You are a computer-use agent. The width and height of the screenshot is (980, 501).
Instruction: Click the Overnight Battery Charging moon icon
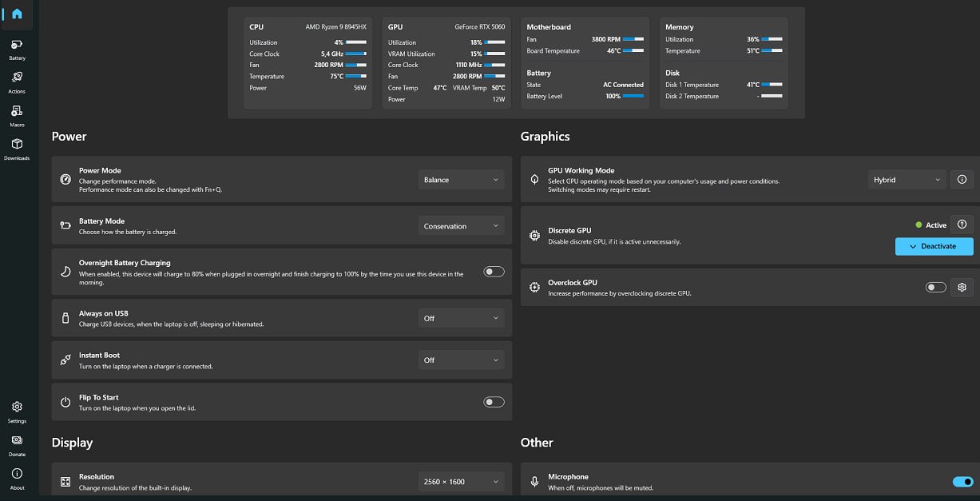click(65, 272)
